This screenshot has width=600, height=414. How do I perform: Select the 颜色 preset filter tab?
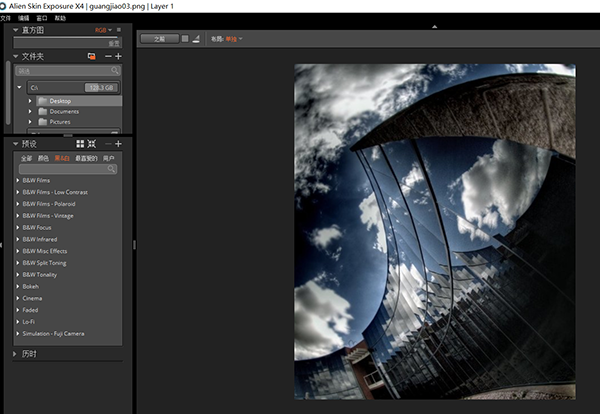(44, 158)
